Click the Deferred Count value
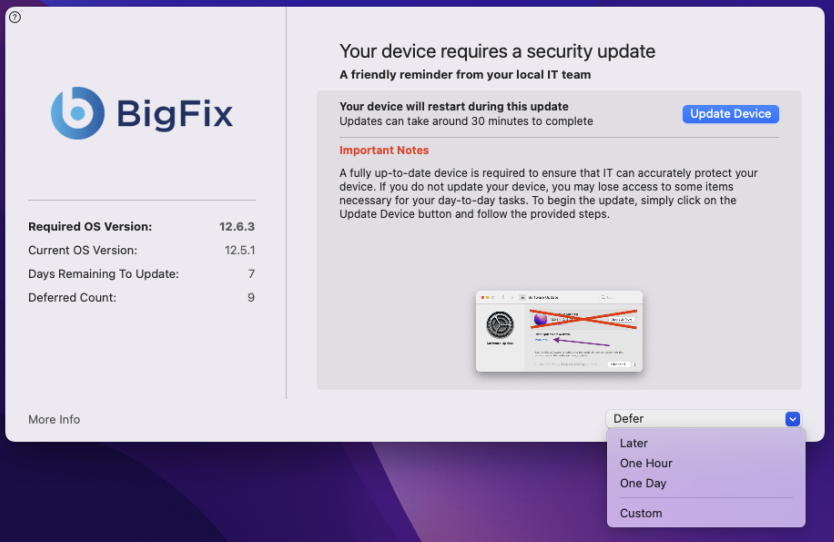This screenshot has width=834, height=542. pos(251,298)
